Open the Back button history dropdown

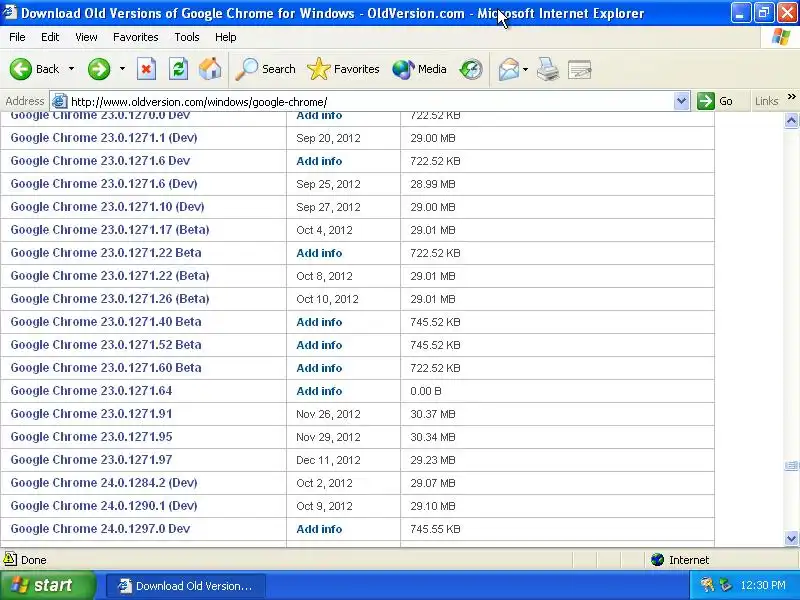(x=71, y=69)
